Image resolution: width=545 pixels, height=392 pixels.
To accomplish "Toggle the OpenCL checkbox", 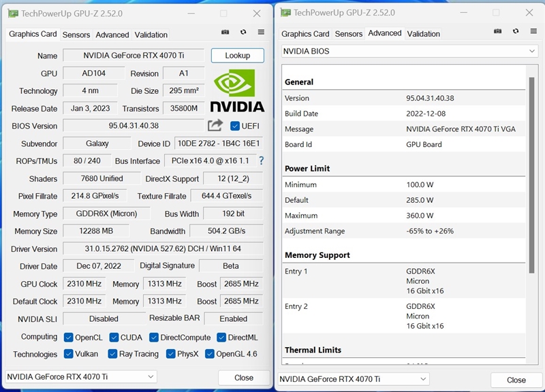I will click(69, 337).
